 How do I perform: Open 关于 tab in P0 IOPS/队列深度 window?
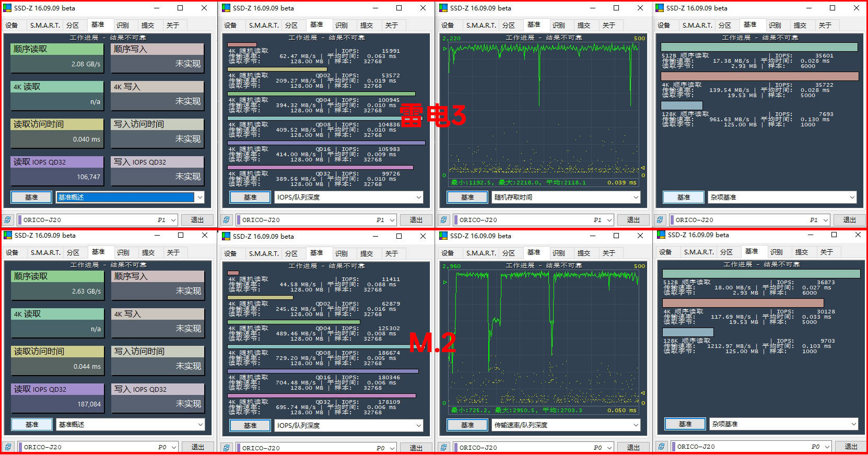click(392, 253)
